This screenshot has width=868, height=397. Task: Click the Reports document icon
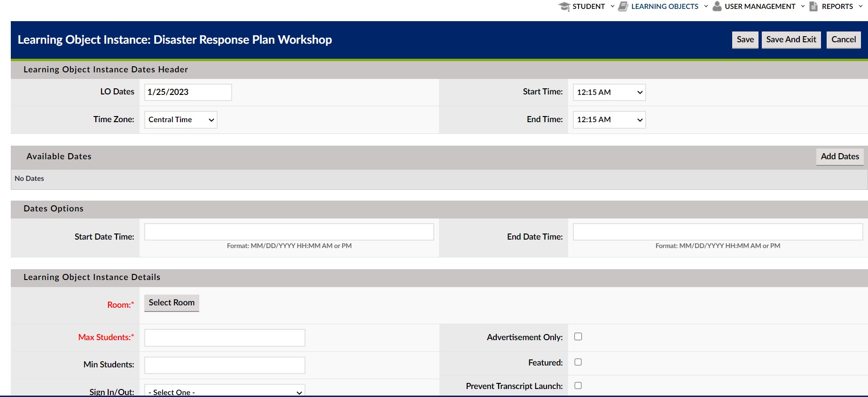click(813, 6)
